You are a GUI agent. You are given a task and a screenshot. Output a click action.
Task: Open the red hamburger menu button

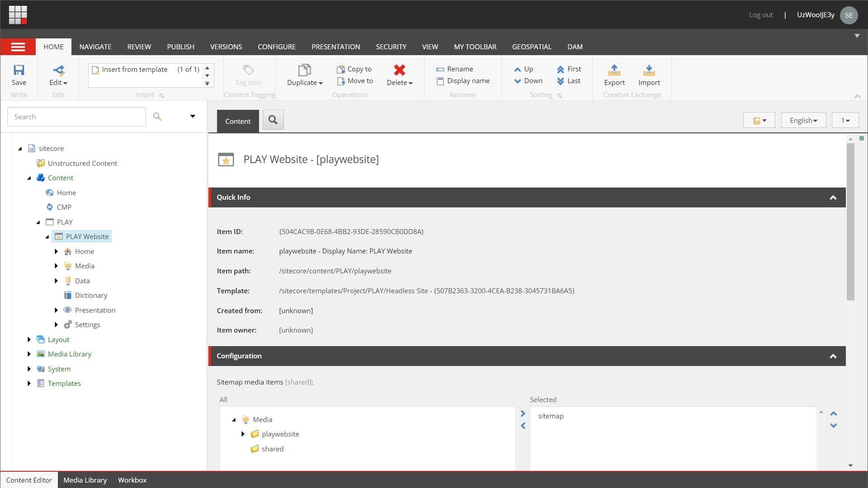tap(18, 47)
